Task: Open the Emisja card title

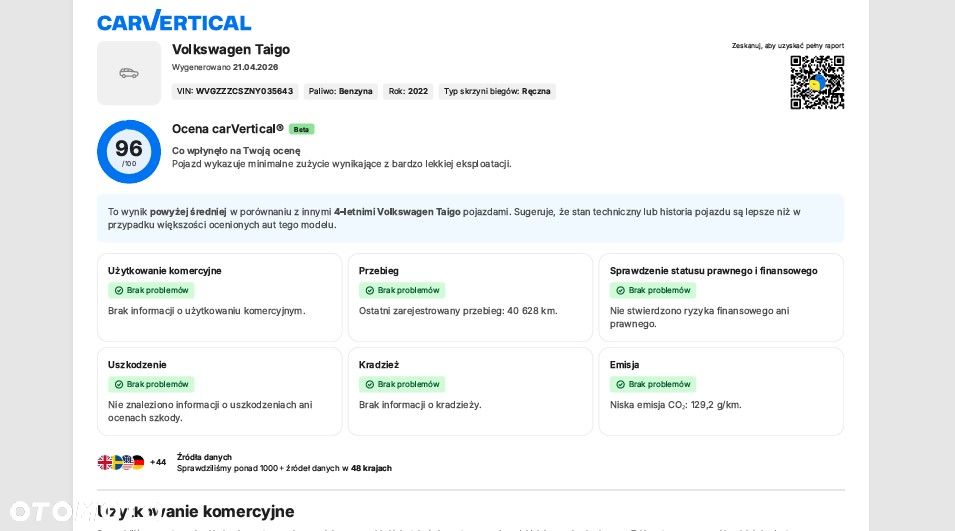Action: click(x=624, y=364)
